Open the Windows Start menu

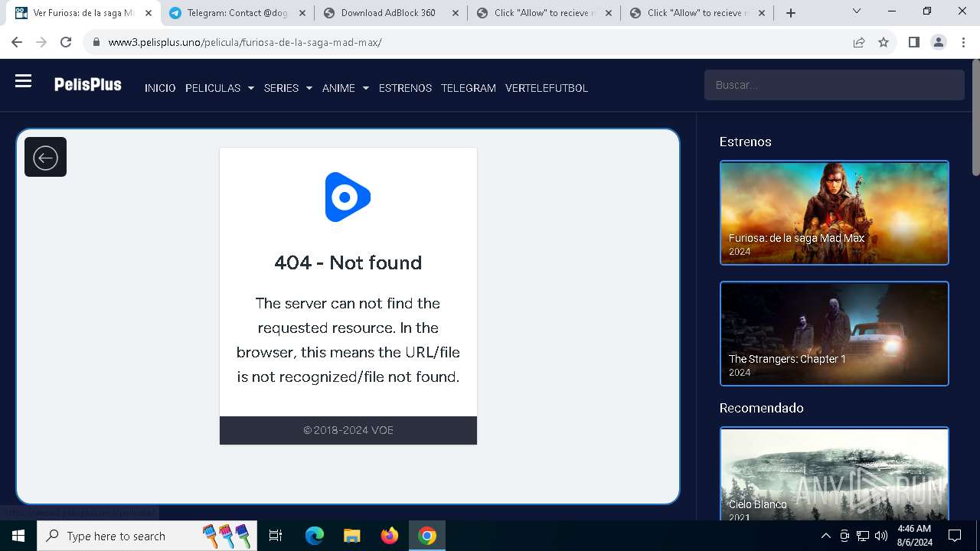(x=18, y=536)
